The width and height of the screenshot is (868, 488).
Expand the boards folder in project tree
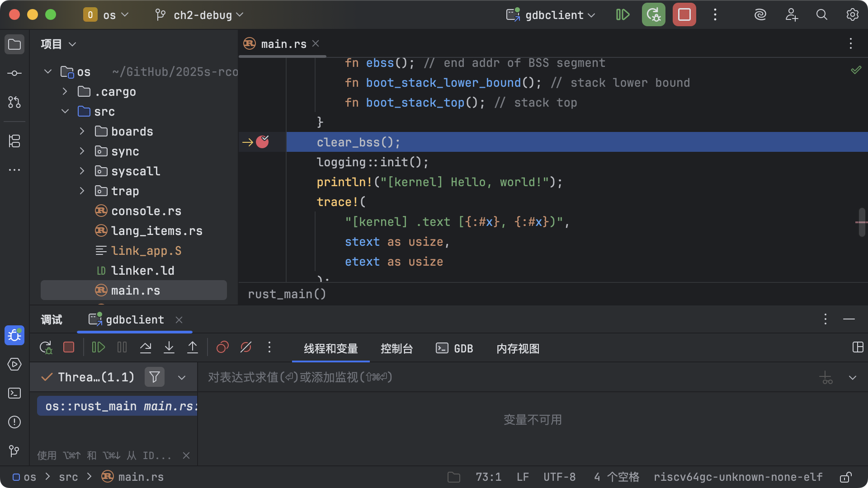(82, 131)
